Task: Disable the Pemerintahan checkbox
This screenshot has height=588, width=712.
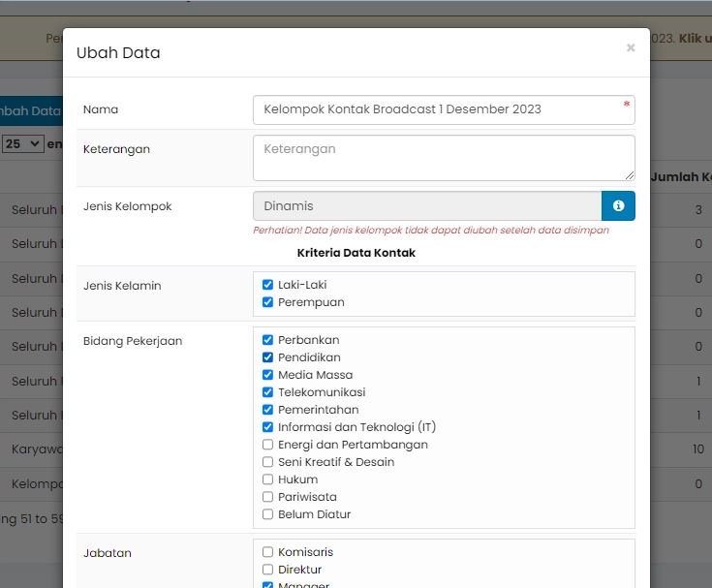Action: 268,410
